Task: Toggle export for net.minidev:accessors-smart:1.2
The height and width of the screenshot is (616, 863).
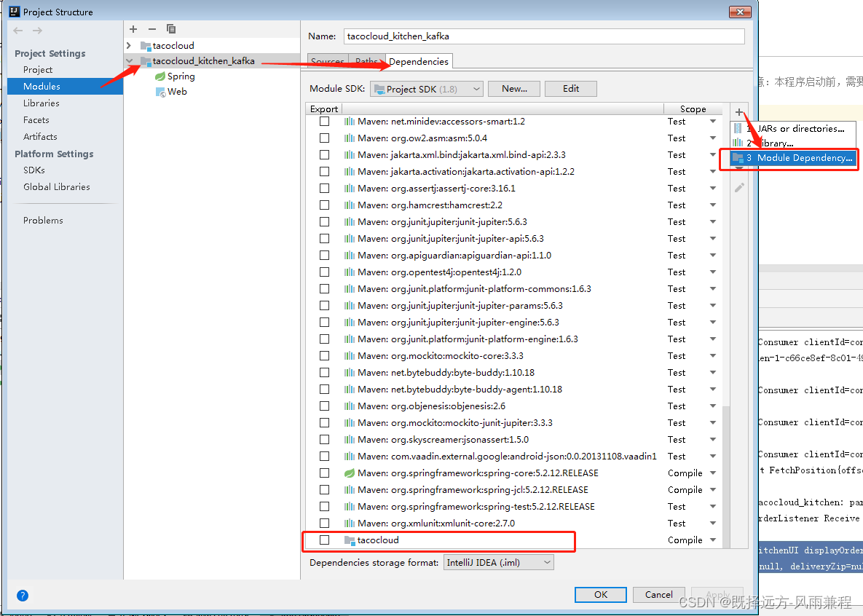Action: coord(325,121)
